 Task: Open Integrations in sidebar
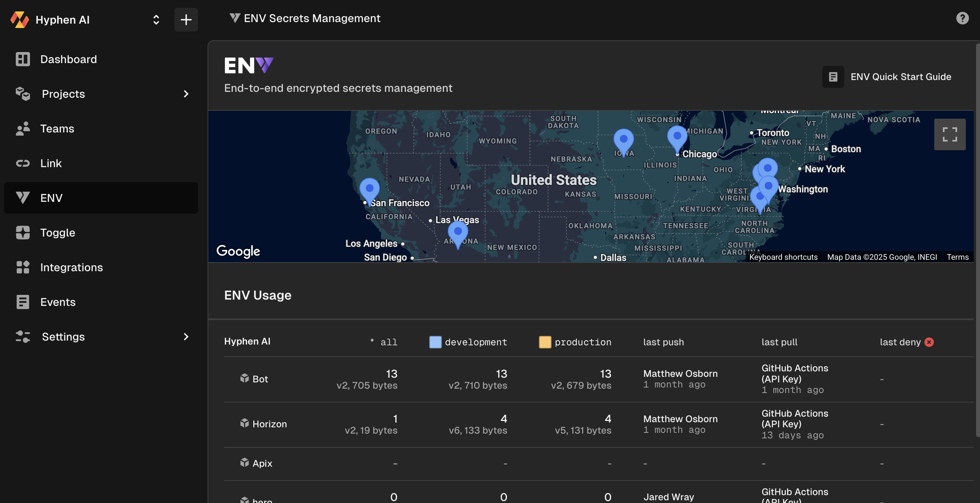101,267
